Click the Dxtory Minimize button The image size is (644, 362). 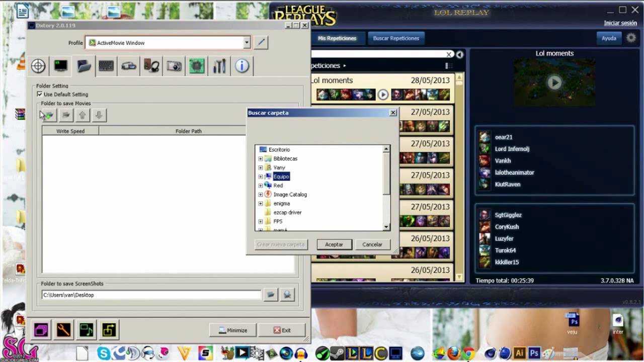tap(233, 330)
